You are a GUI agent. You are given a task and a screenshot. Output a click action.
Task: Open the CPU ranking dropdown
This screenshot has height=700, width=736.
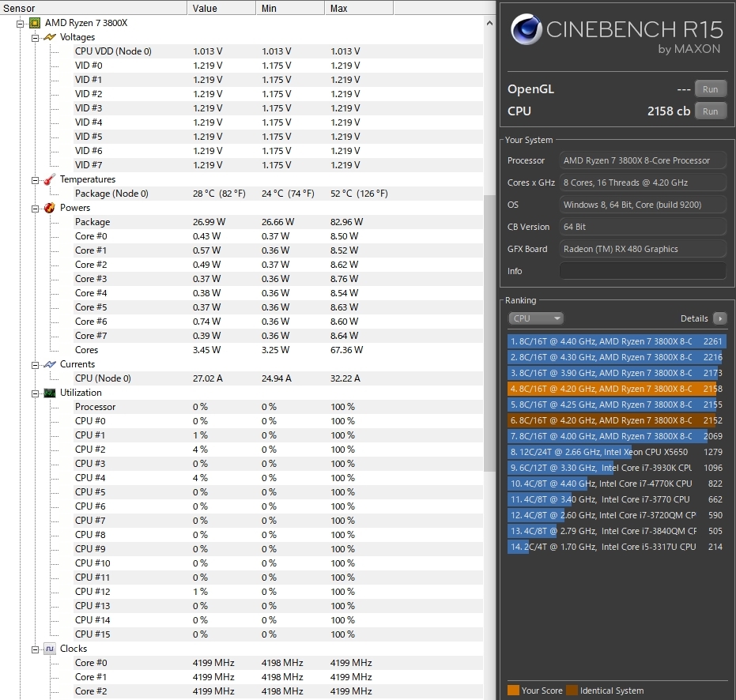535,318
